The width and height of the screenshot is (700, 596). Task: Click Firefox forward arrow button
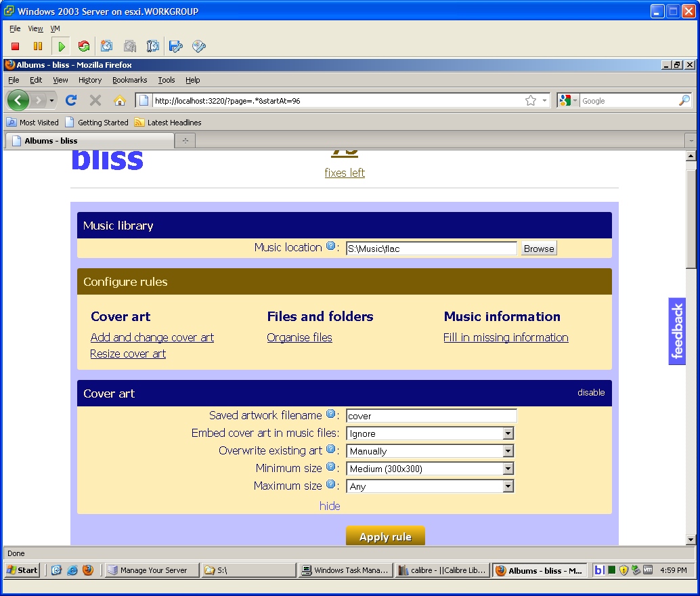coord(39,100)
